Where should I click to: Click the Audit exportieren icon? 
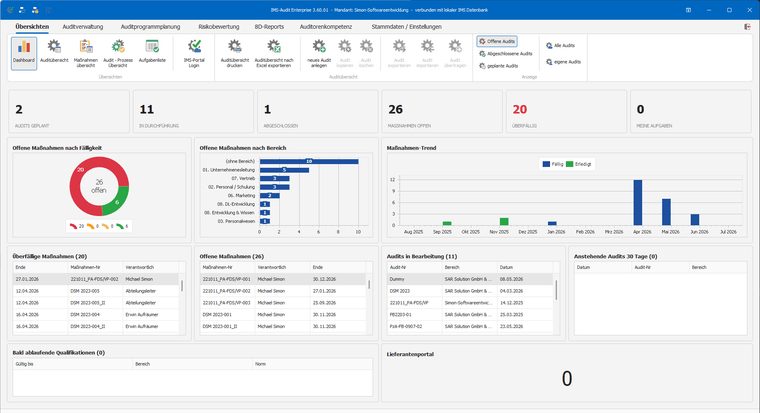point(399,47)
